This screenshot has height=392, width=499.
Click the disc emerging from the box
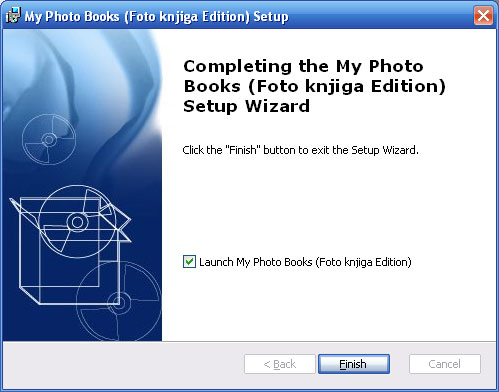(78, 222)
